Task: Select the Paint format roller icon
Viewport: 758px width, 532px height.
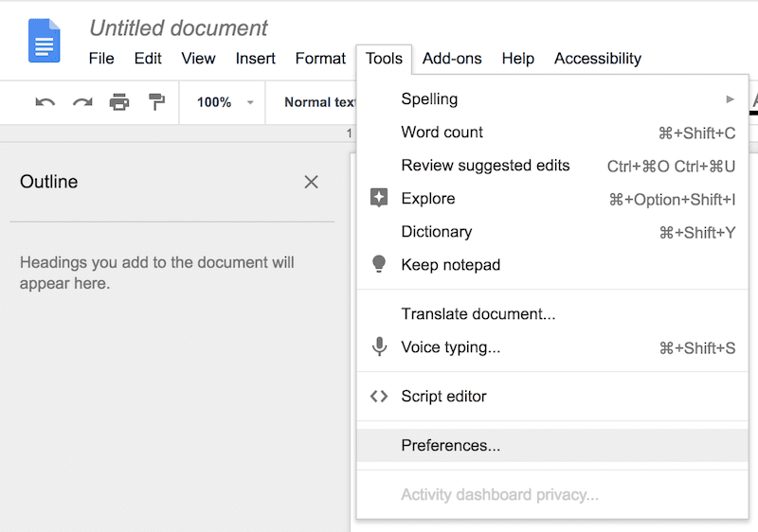Action: pos(156,102)
